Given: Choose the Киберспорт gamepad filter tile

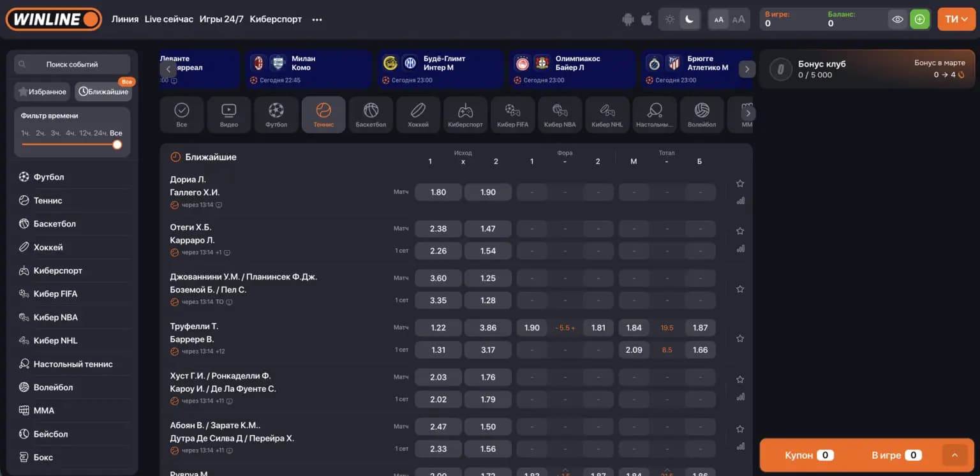Looking at the screenshot, I should 465,115.
